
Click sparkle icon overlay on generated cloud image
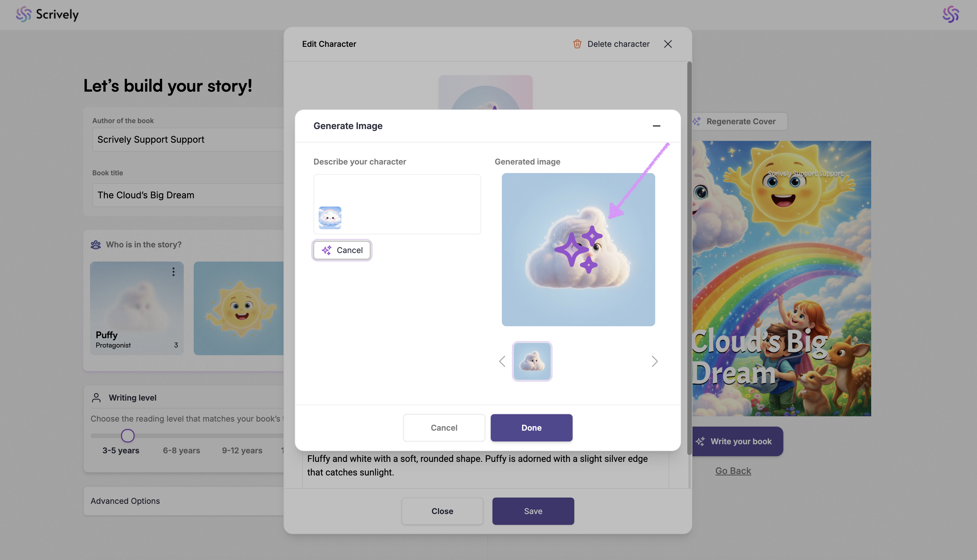pos(578,250)
